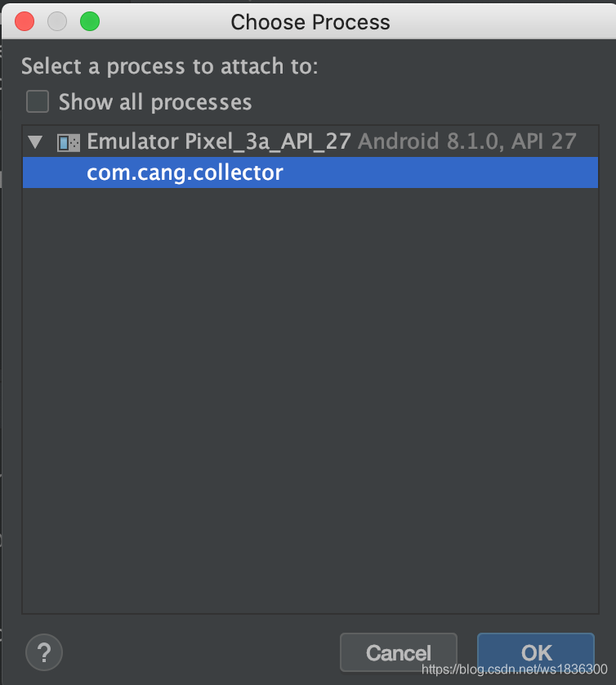Click the Choose Process title bar
616x685 pixels.
click(x=310, y=21)
